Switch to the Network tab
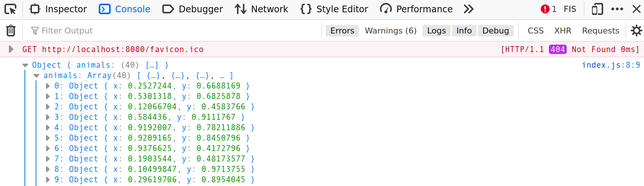This screenshot has width=644, height=186. (261, 9)
